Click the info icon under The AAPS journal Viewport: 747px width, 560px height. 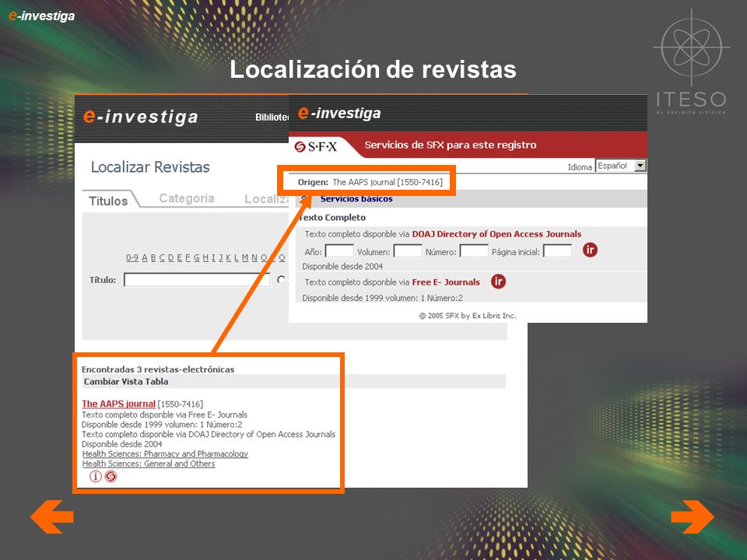[95, 476]
